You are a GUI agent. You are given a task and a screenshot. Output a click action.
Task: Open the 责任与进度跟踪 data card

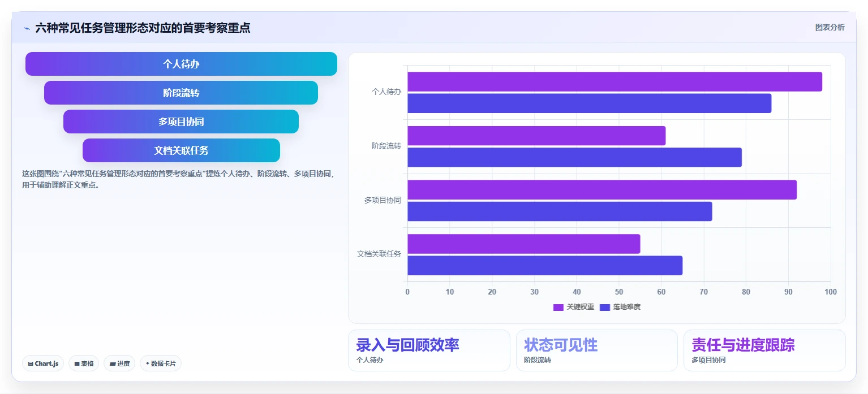(x=764, y=350)
